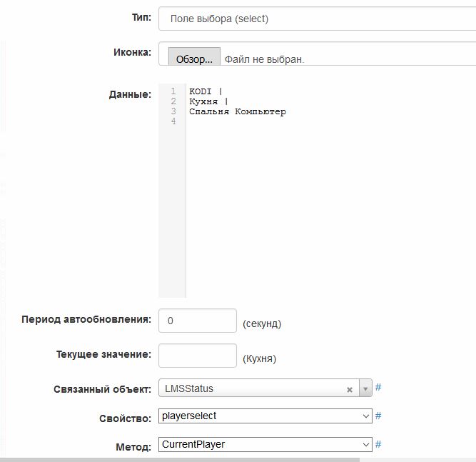Screen dimensions: 476x462
Task: Place cursor on the 'KODI |' line
Action: click(206, 91)
